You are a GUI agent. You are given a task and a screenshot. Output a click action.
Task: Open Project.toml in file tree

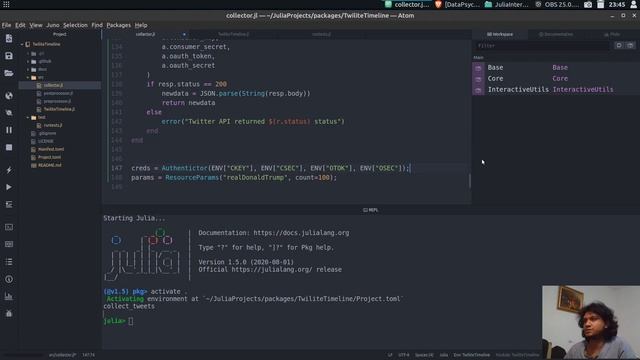49,157
